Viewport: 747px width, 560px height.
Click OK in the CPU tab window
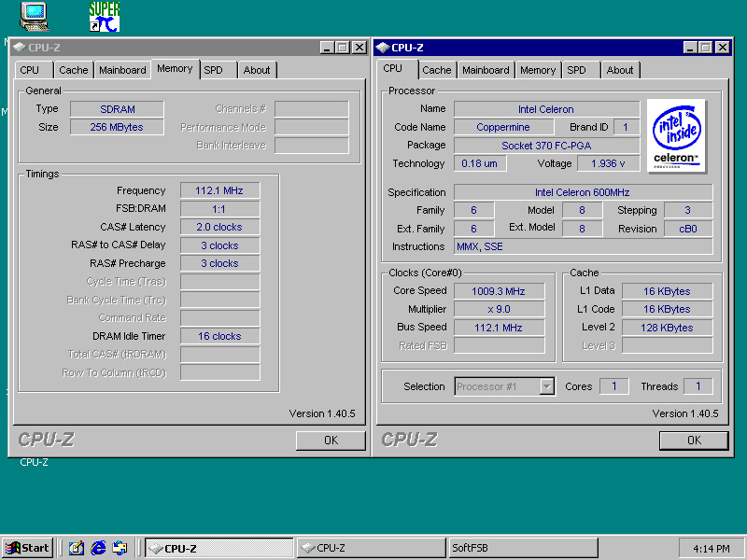[x=694, y=441]
